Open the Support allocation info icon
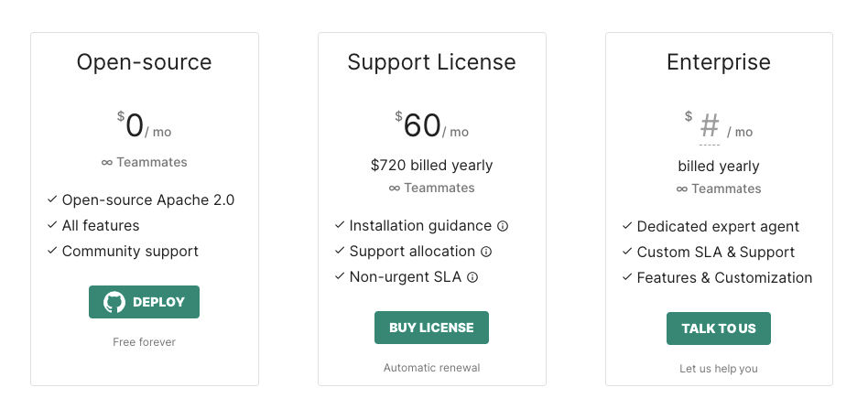Screen dimensions: 868x420 click(486, 252)
